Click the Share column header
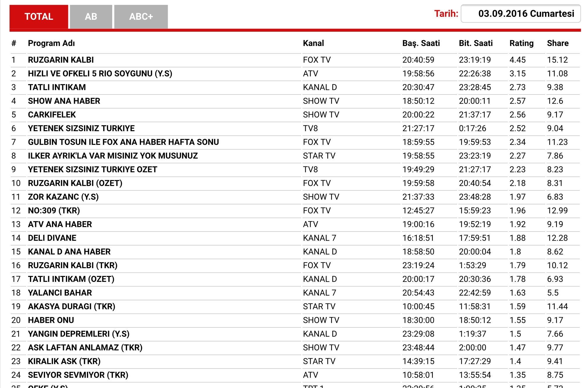The image size is (588, 388). click(x=557, y=43)
